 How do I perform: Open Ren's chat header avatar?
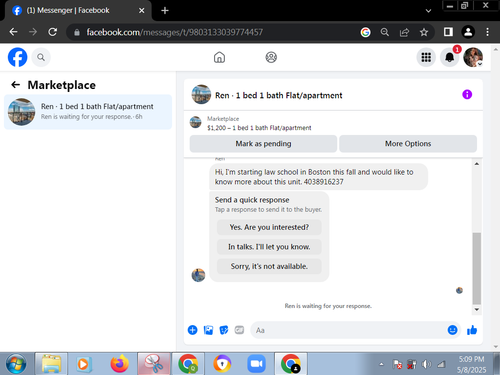(x=201, y=95)
